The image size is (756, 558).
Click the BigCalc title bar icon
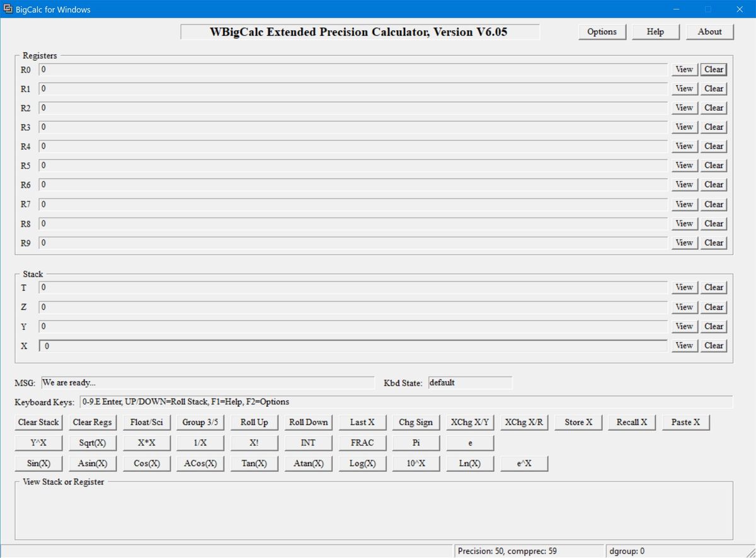coord(9,9)
